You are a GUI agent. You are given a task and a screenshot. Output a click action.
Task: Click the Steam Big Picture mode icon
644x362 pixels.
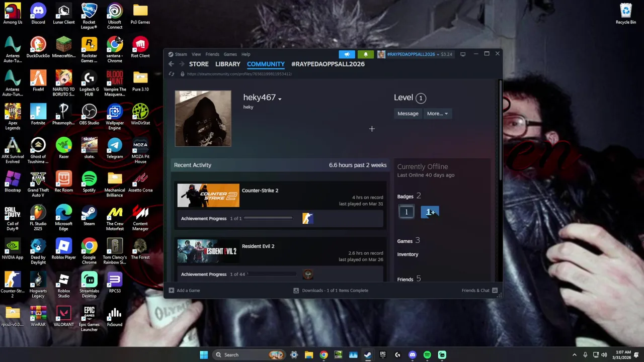pyautogui.click(x=463, y=54)
